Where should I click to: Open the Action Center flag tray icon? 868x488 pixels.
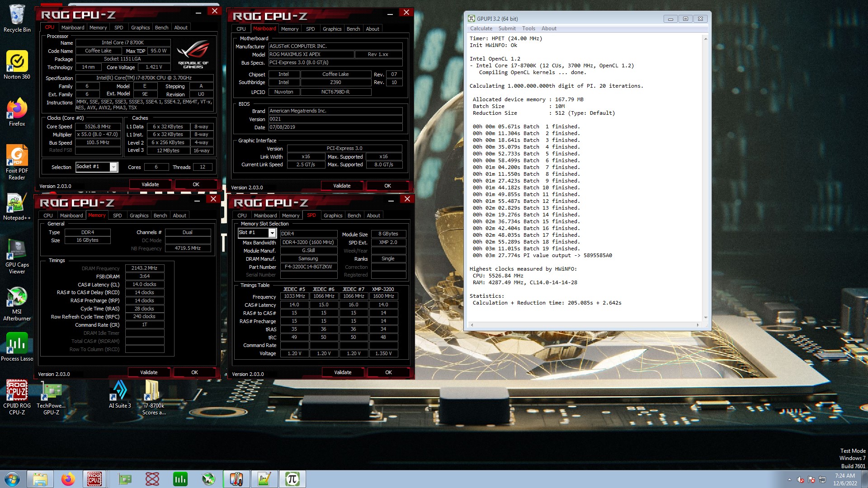(x=811, y=479)
